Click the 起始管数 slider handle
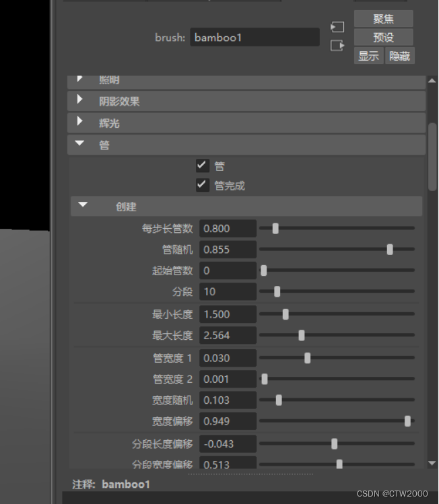The image size is (439, 504). pyautogui.click(x=264, y=271)
